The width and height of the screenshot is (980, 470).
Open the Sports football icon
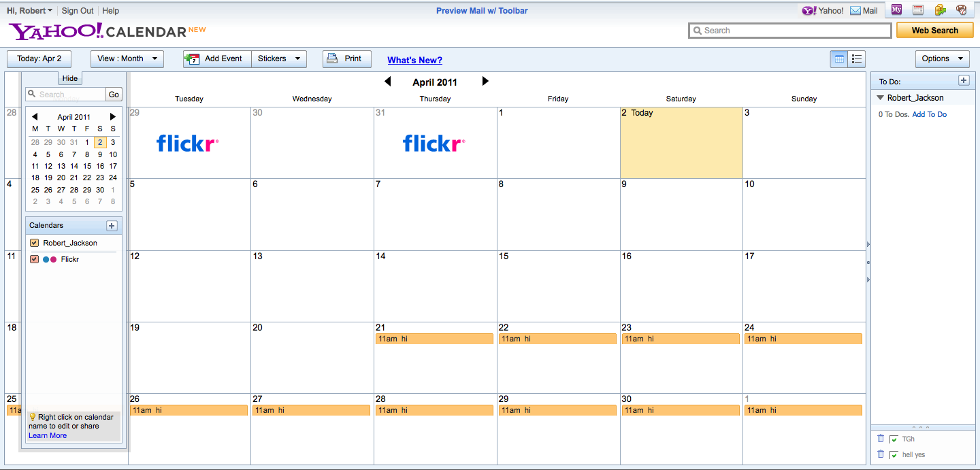tap(962, 10)
